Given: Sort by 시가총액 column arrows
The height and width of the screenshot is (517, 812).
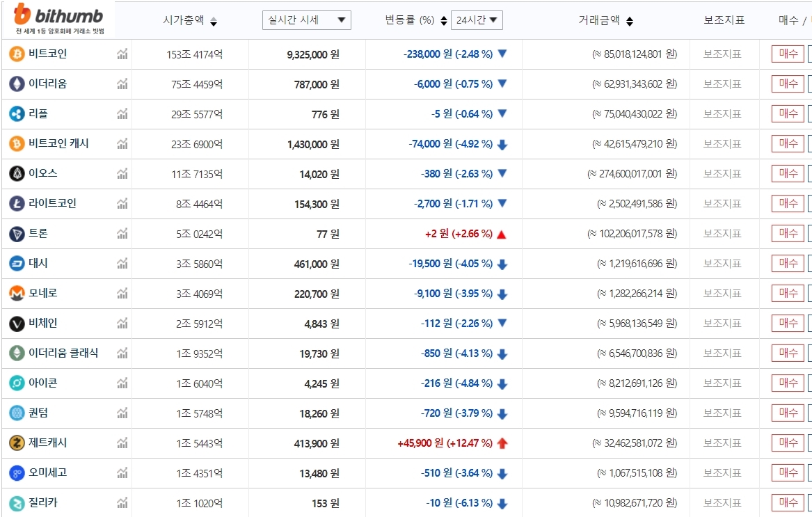Looking at the screenshot, I should 214,22.
